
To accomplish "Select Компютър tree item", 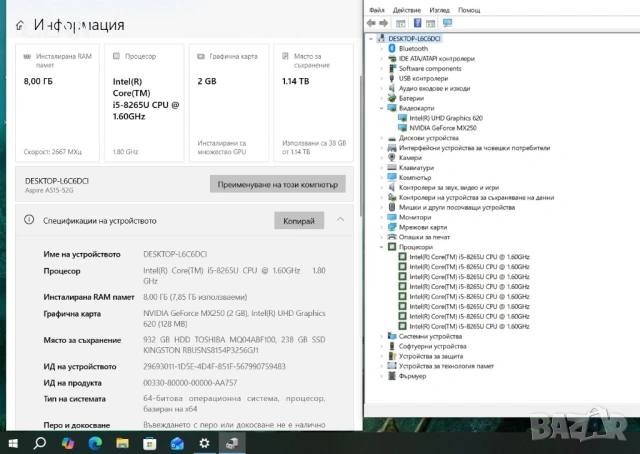I will coord(415,178).
